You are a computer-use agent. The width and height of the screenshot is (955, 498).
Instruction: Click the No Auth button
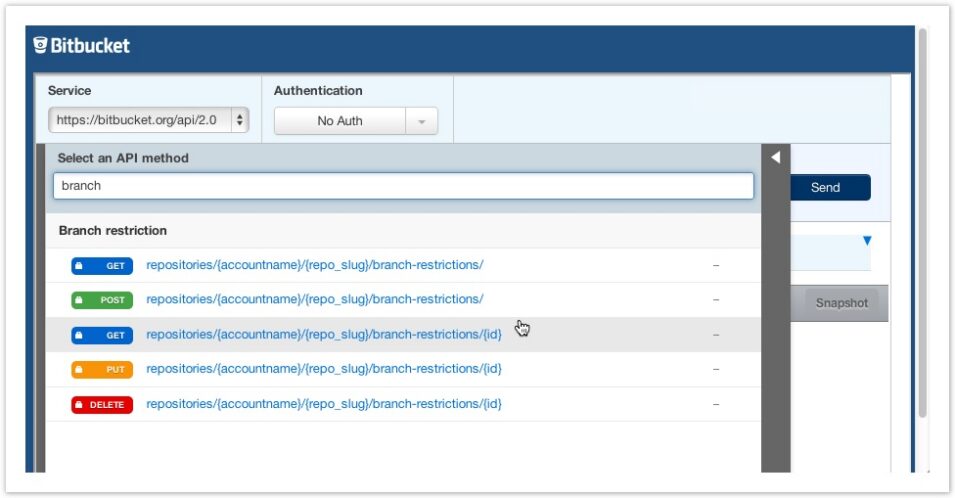point(340,121)
